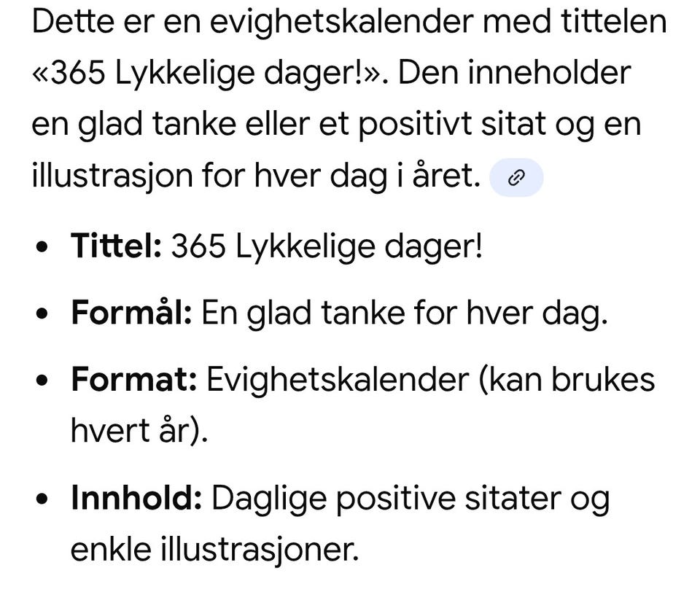Click the line "illustrasjon for hver dag i året."
Screen dimensions: 700x600
(256, 176)
